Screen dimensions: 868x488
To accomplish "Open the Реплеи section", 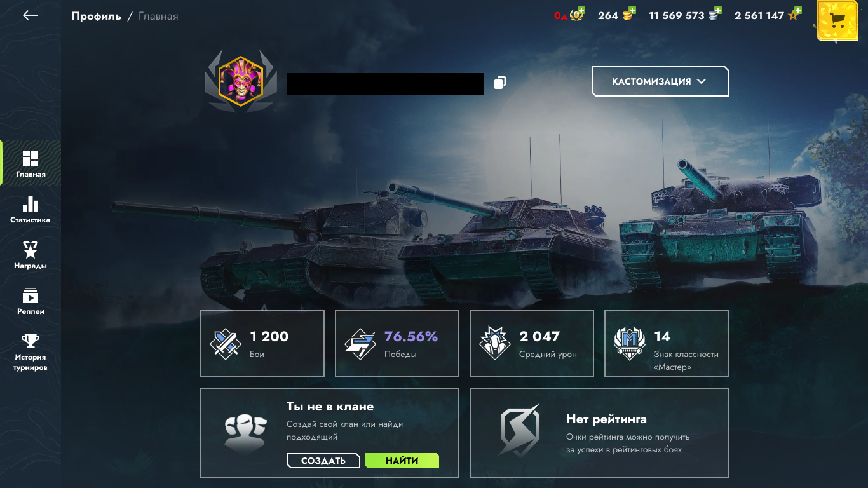I will click(x=31, y=301).
